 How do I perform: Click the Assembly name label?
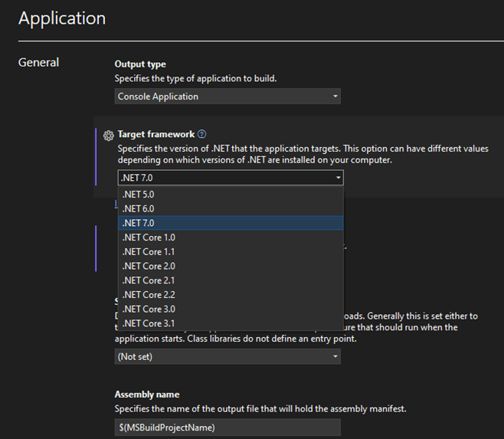tap(147, 395)
